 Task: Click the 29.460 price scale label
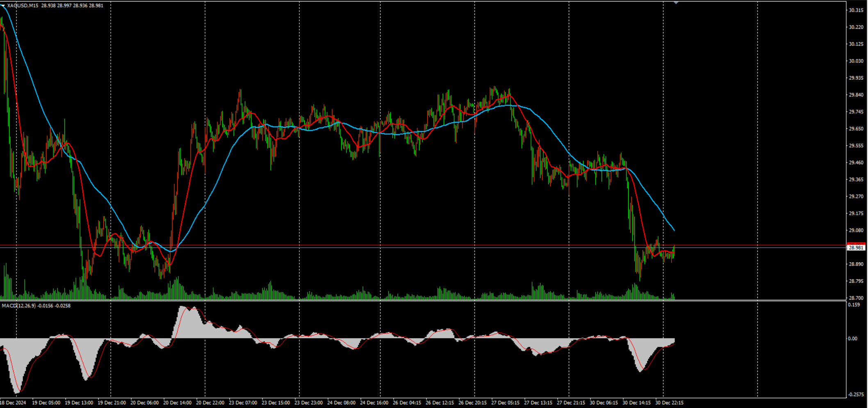pyautogui.click(x=856, y=163)
